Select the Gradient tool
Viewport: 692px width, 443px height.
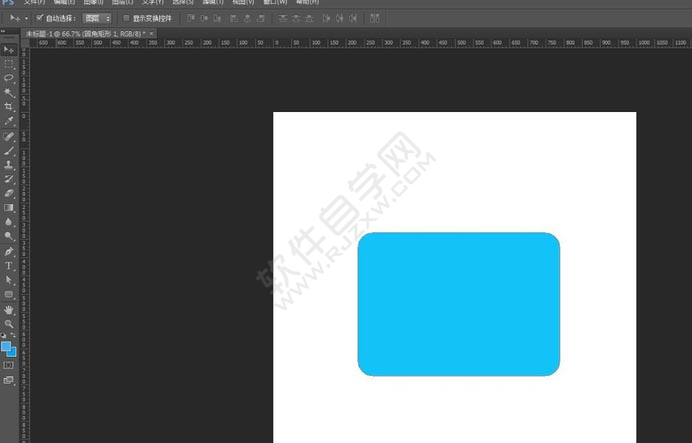pos(8,207)
